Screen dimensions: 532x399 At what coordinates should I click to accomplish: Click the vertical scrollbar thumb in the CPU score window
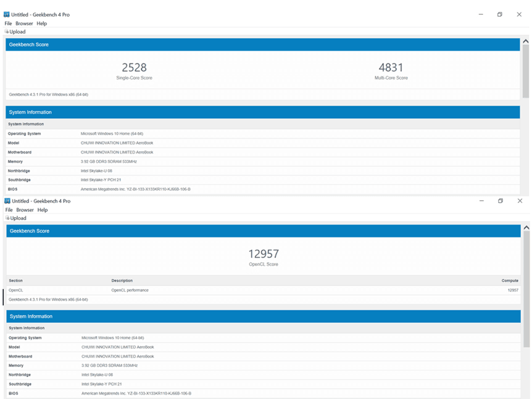[x=526, y=71]
